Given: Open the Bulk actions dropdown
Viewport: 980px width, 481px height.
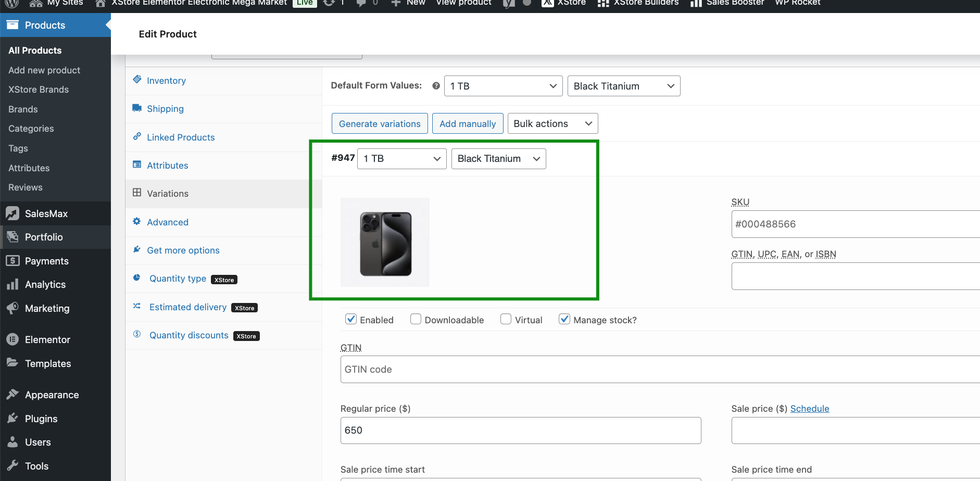Looking at the screenshot, I should [552, 123].
